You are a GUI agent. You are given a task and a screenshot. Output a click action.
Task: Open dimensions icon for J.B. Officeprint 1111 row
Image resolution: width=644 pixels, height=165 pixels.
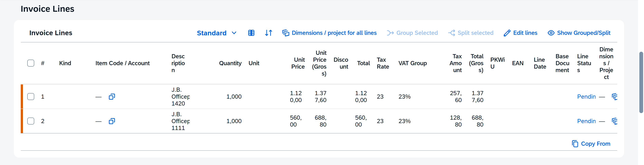[614, 121]
